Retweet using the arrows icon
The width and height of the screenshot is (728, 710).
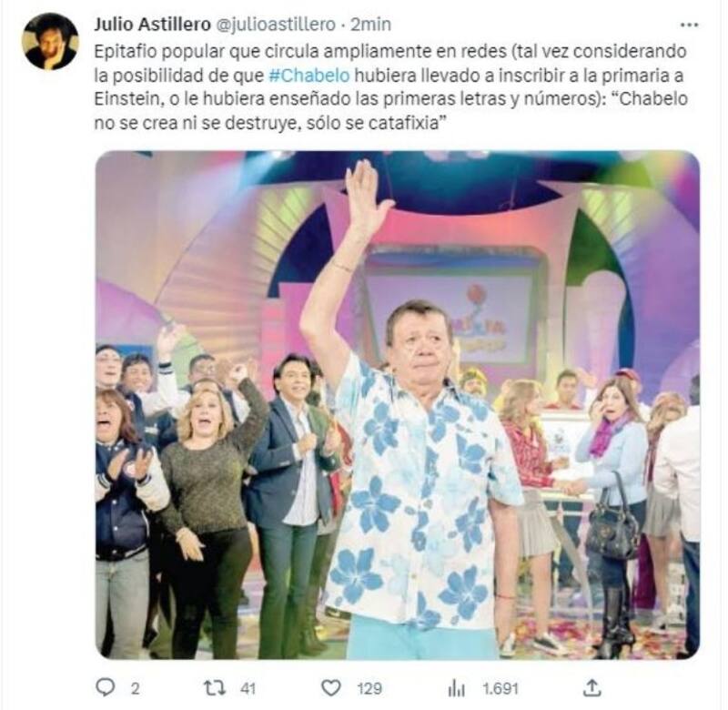215,688
